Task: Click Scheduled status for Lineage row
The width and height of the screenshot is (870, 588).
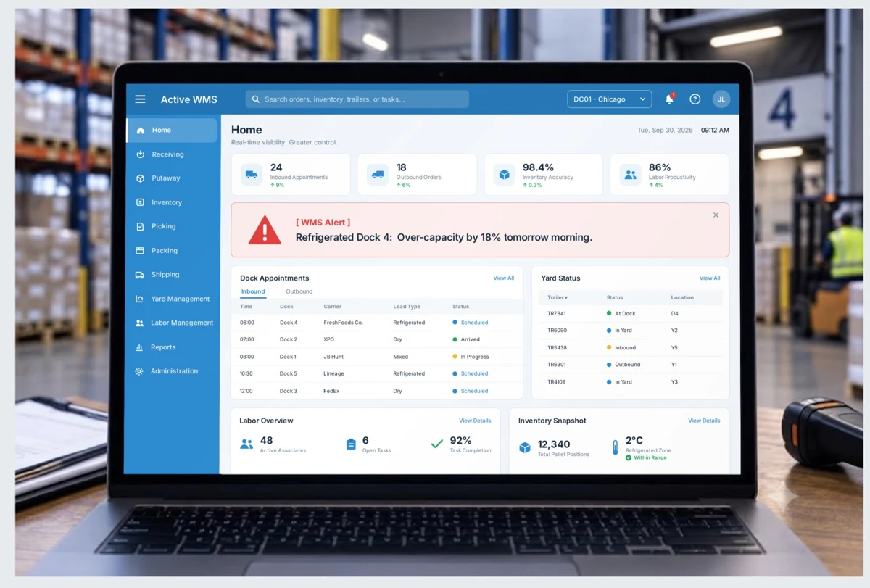Action: tap(471, 374)
